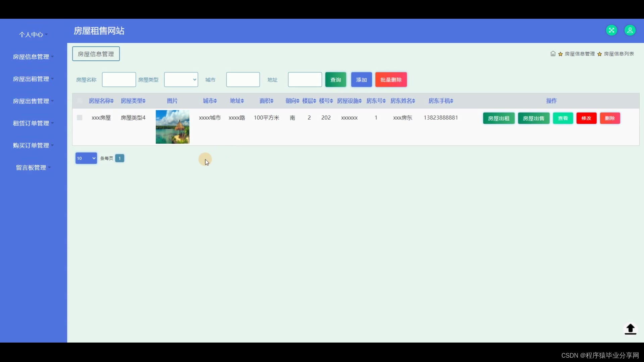644x362 pixels.
Task: Sort by 城市 column arrows
Action: click(215, 101)
